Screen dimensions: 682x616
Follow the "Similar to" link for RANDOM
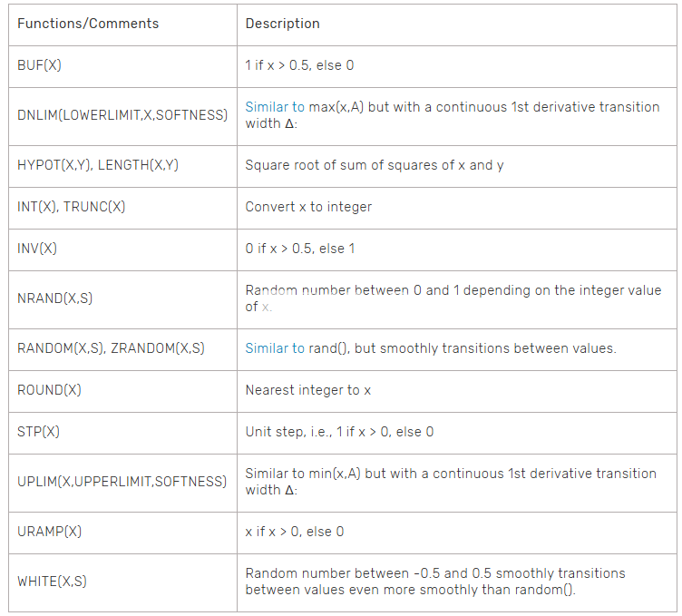coord(275,348)
